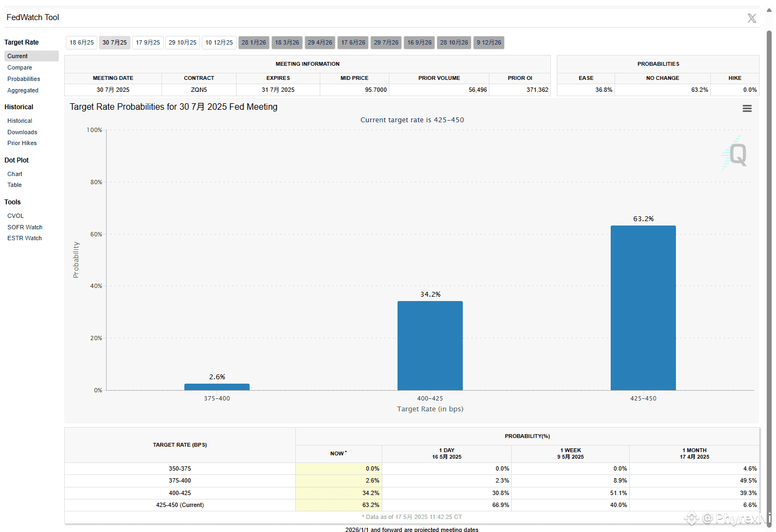View Prior Hikes page

click(x=22, y=143)
